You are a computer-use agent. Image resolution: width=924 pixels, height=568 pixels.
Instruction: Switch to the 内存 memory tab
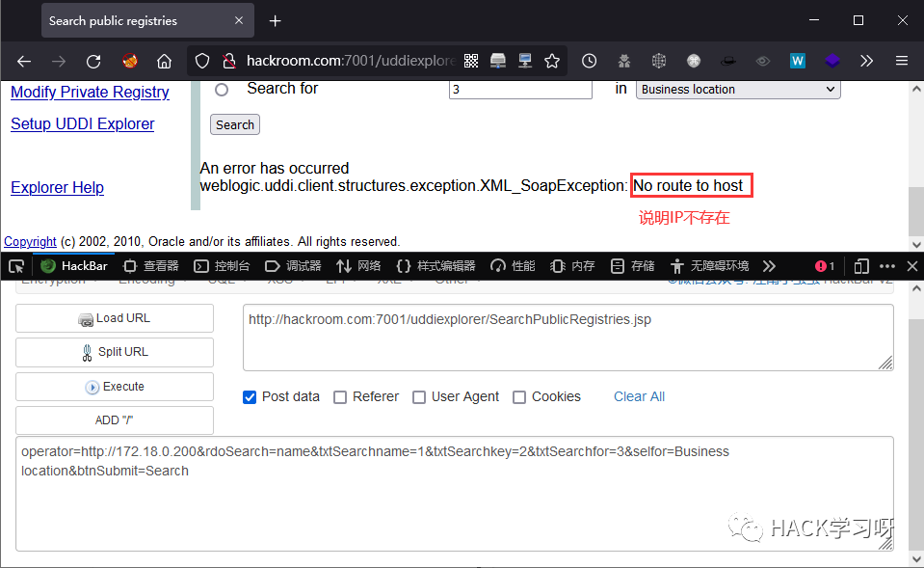[572, 266]
